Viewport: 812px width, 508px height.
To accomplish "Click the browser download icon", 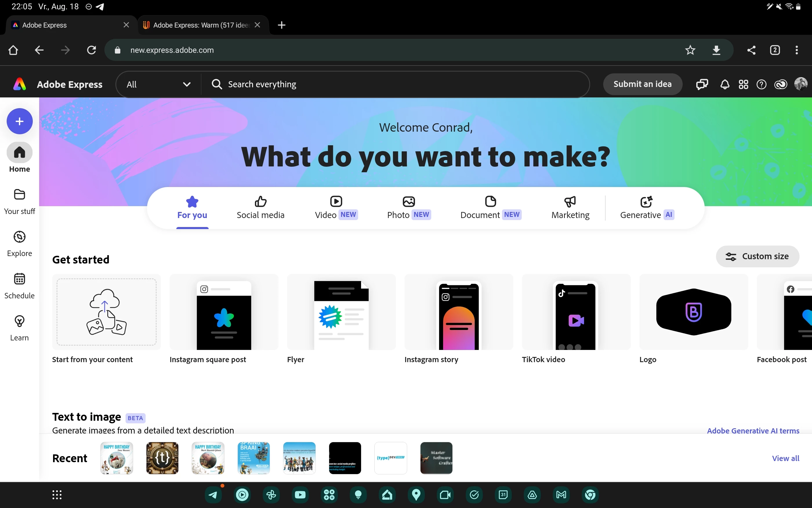I will [716, 50].
